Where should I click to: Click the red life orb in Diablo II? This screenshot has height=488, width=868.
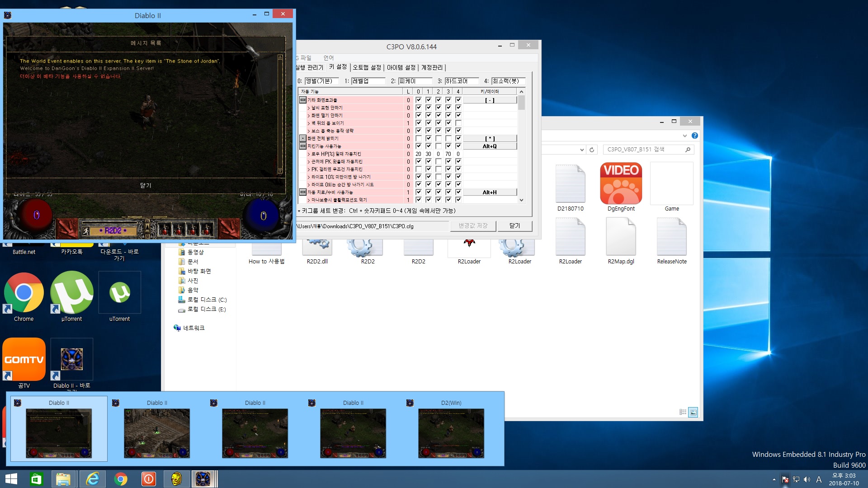click(36, 216)
